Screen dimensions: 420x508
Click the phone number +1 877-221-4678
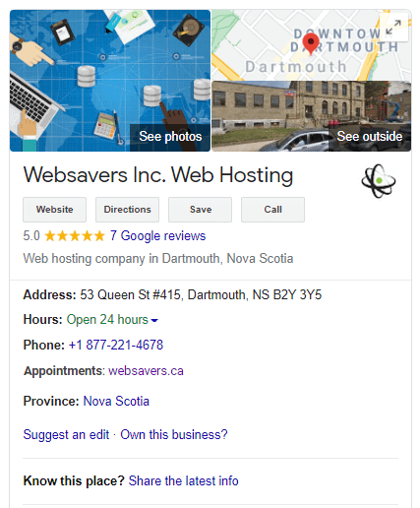116,346
